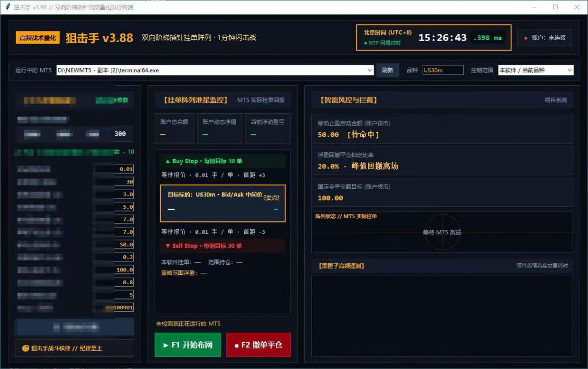
Task: Click the 账户: 未连接 status box
Action: [544, 38]
